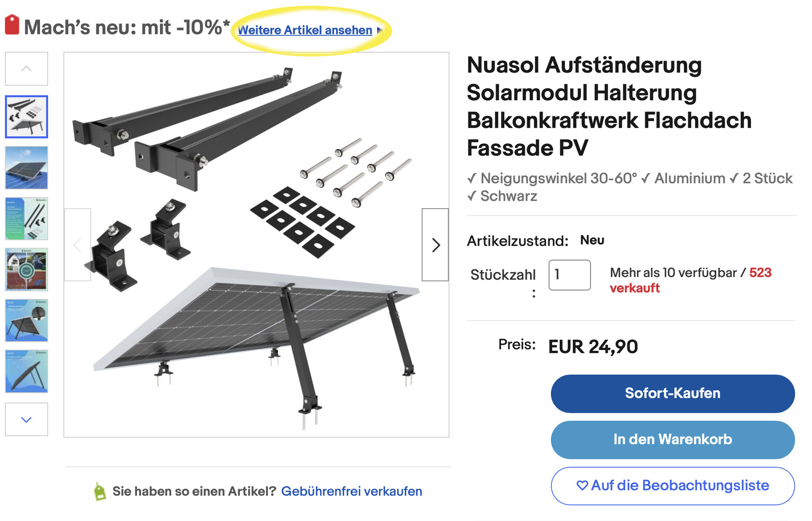812x521 pixels.
Task: Open the third thumbnail with green info
Action: click(27, 218)
